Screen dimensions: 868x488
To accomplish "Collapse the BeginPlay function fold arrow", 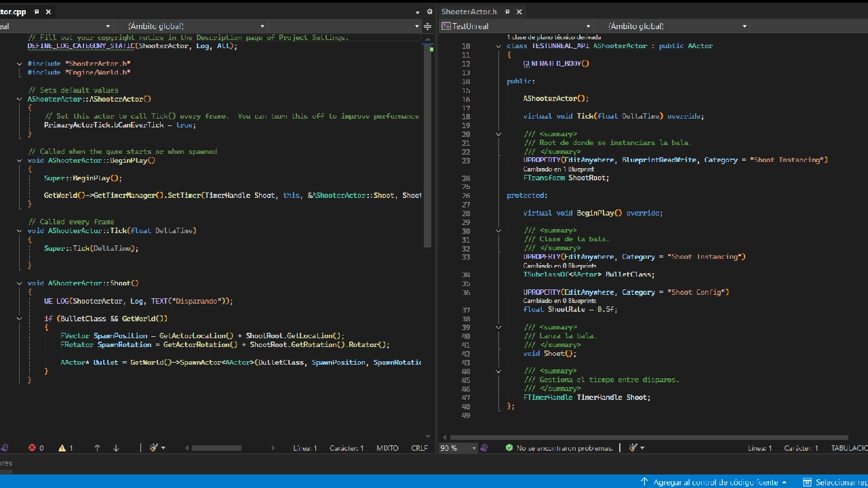I will point(19,160).
